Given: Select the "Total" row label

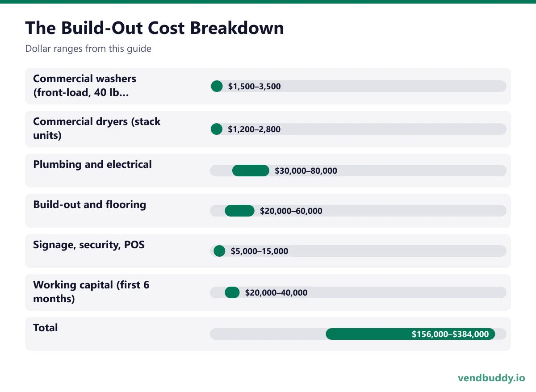Looking at the screenshot, I should [x=46, y=328].
